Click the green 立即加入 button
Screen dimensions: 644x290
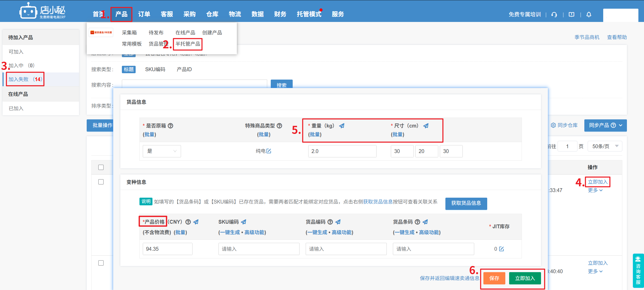click(525, 278)
